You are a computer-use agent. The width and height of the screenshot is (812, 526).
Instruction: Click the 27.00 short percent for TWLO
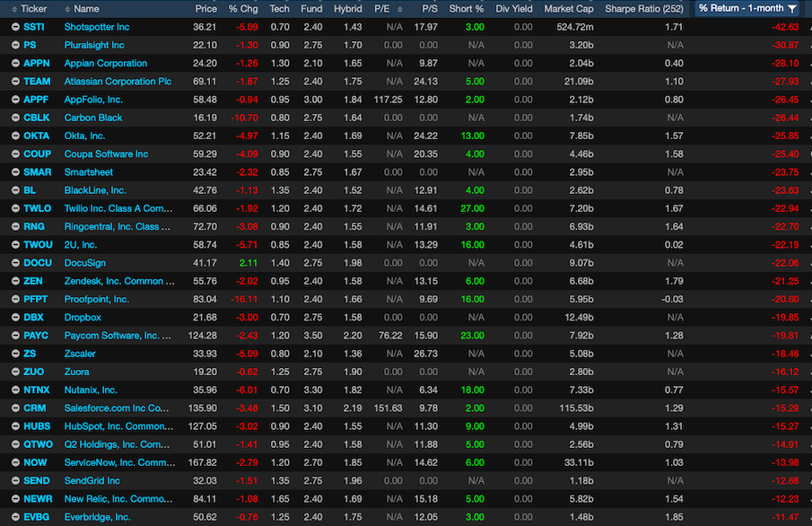(x=472, y=208)
